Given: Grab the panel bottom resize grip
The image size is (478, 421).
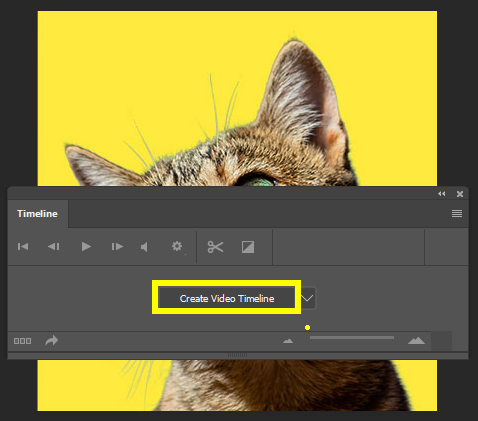Looking at the screenshot, I should click(x=237, y=355).
